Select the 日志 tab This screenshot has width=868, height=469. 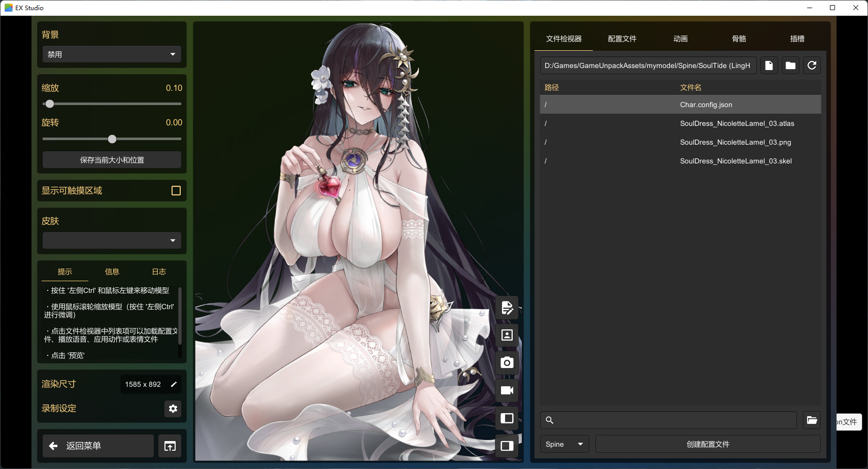159,272
